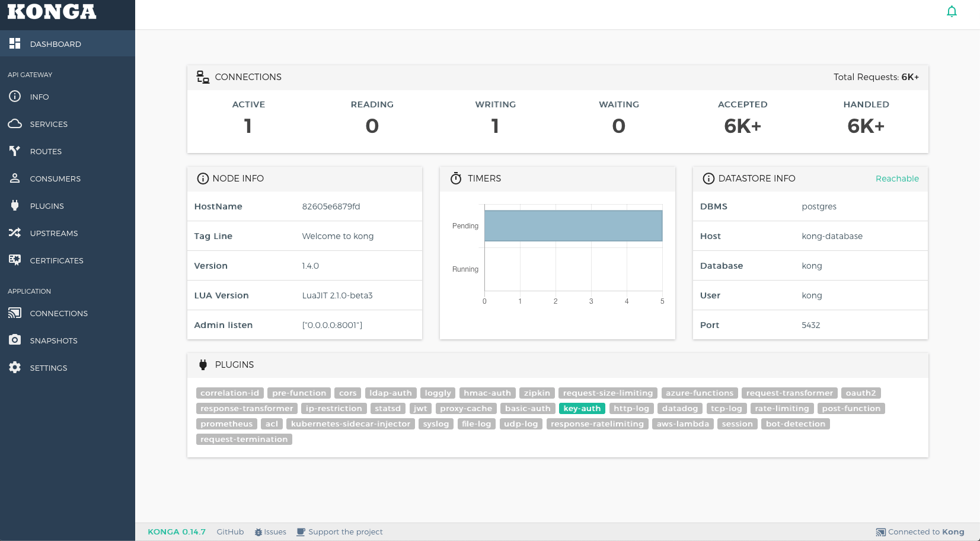Click the rate-limiting plugin tag
The height and width of the screenshot is (541, 980).
[x=781, y=409]
